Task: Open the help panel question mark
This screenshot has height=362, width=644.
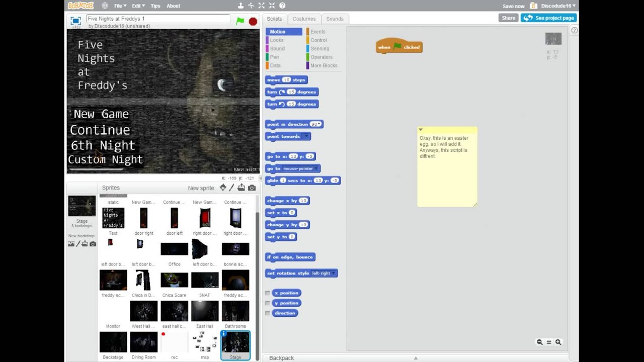Action: pos(575,30)
